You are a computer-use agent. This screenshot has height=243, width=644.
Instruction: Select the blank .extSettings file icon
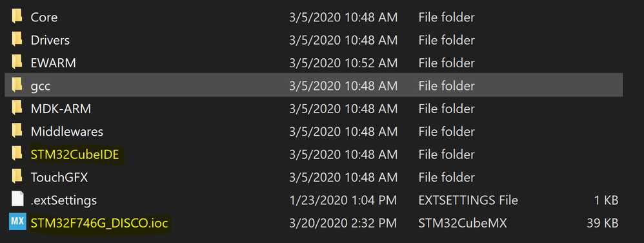(17, 200)
